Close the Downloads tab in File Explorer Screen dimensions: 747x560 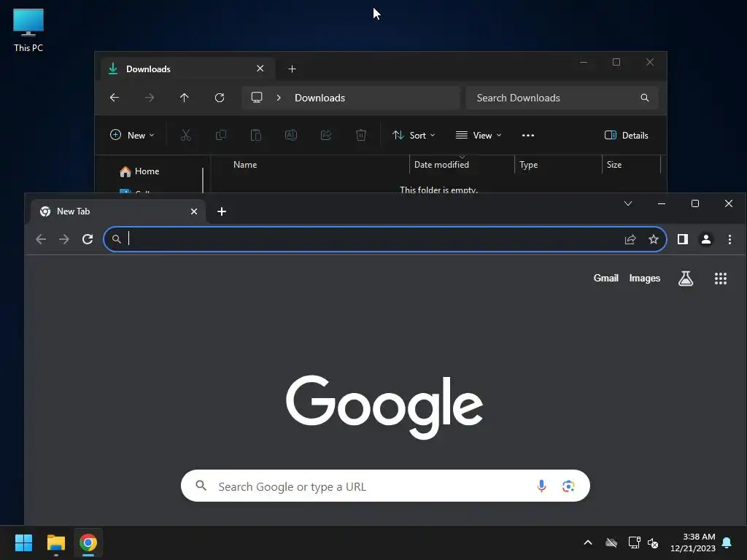pos(260,69)
